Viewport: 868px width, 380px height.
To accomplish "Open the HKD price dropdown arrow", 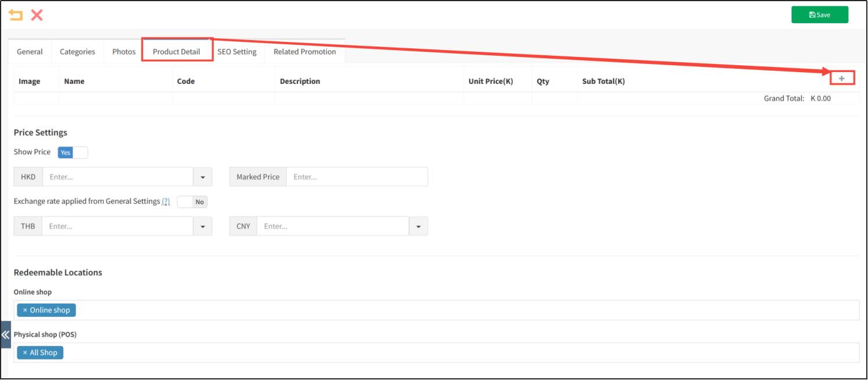I will click(x=202, y=177).
